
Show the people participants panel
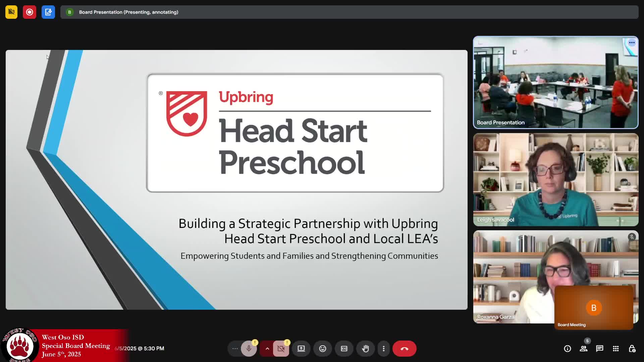[584, 349]
